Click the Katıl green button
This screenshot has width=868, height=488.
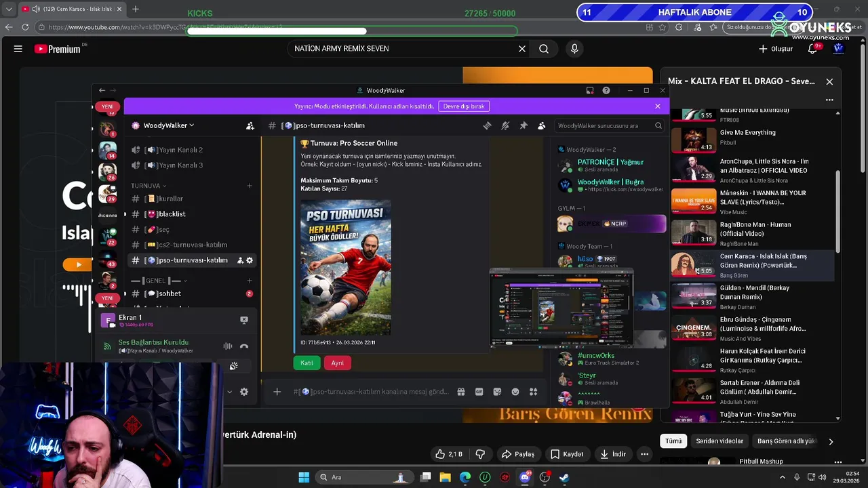pos(307,363)
